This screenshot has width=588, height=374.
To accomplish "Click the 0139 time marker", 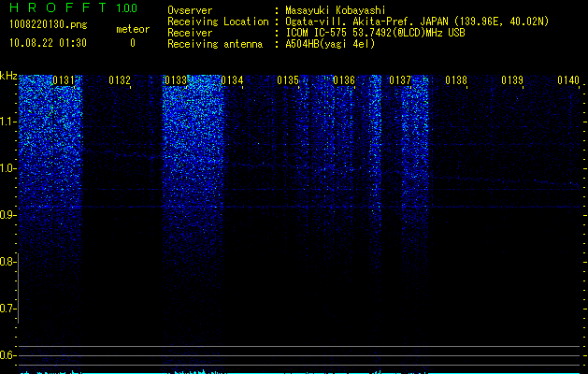I will (x=512, y=80).
